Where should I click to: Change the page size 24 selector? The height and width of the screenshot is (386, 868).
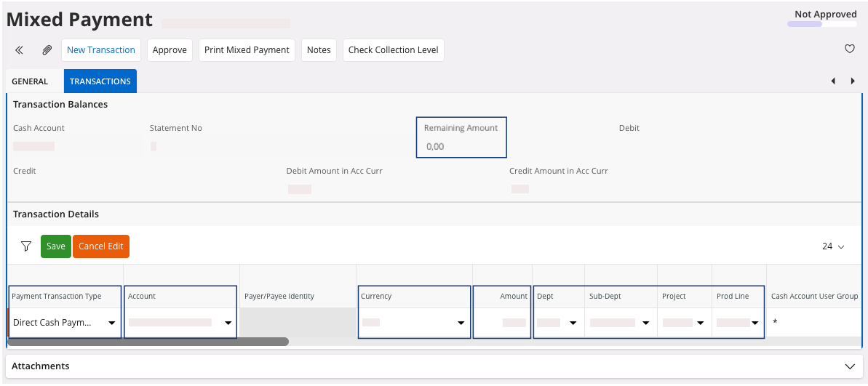(833, 246)
